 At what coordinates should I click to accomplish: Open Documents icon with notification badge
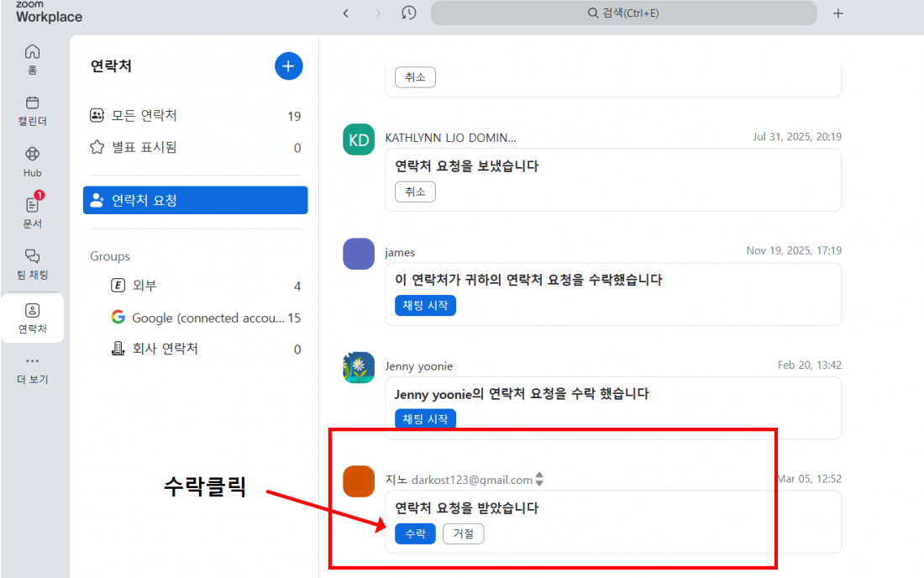click(32, 212)
